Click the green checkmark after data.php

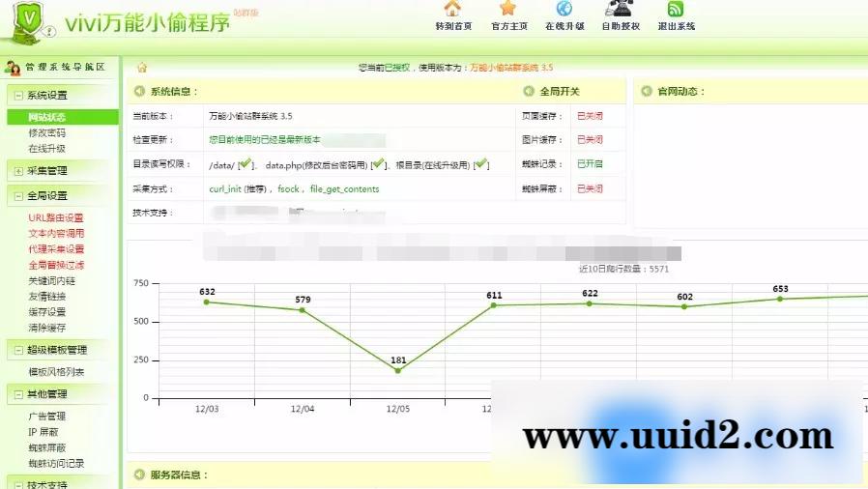coord(378,163)
